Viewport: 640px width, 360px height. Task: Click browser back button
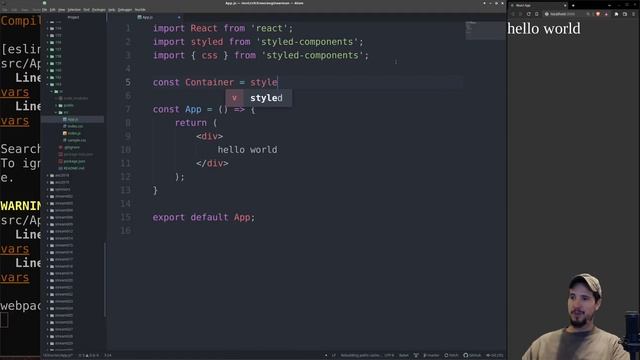pos(513,14)
